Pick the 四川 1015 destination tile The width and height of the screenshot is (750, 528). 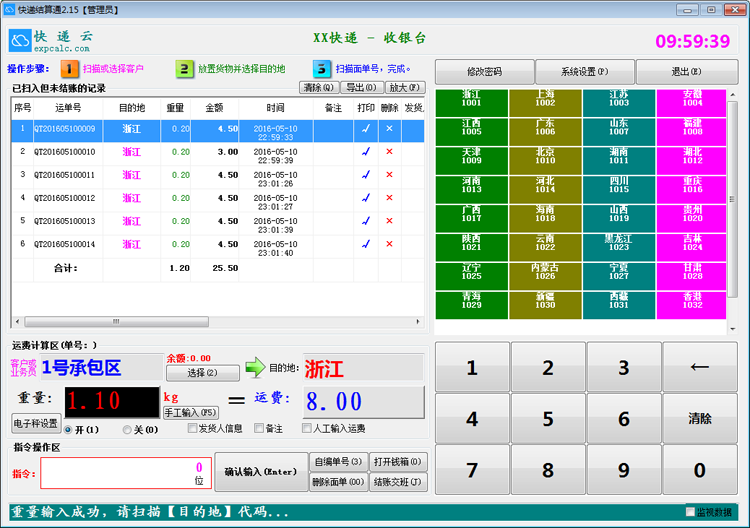pos(619,189)
